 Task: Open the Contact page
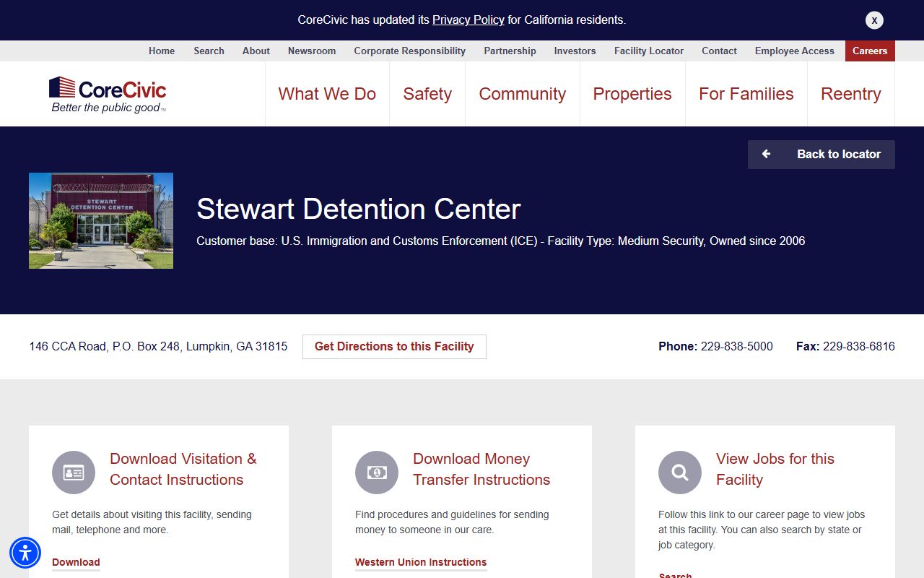[x=720, y=51]
